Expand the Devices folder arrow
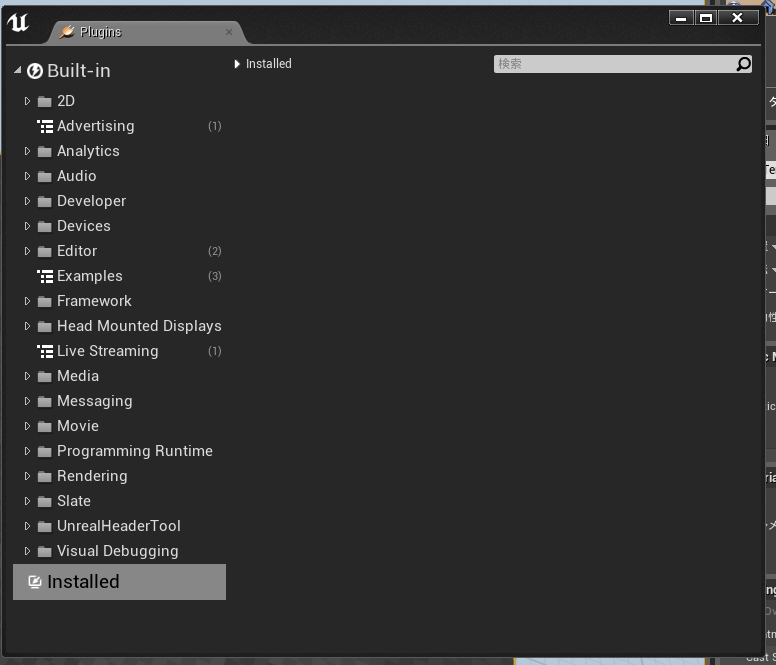This screenshot has width=776, height=665. click(27, 226)
